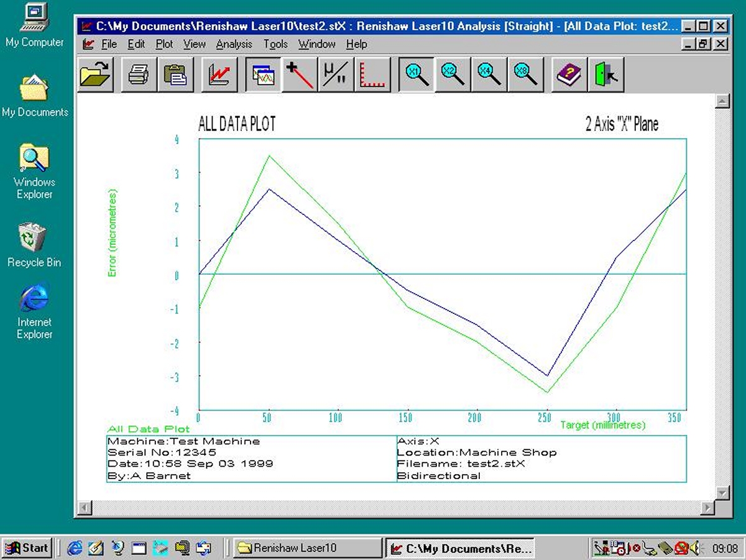Expand the Analysis menu
Viewport: 746px width, 560px height.
point(234,44)
